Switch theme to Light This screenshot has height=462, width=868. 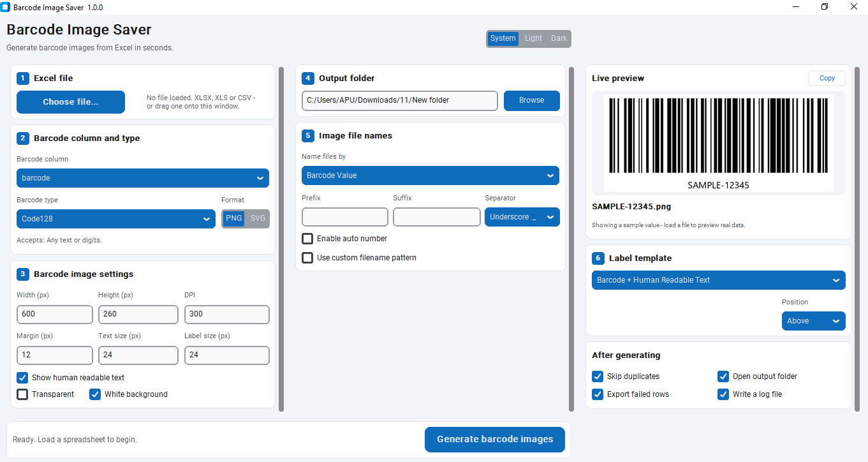pos(533,38)
